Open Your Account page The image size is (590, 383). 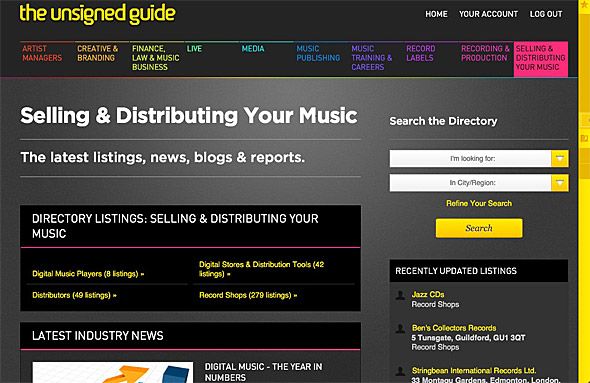click(488, 14)
